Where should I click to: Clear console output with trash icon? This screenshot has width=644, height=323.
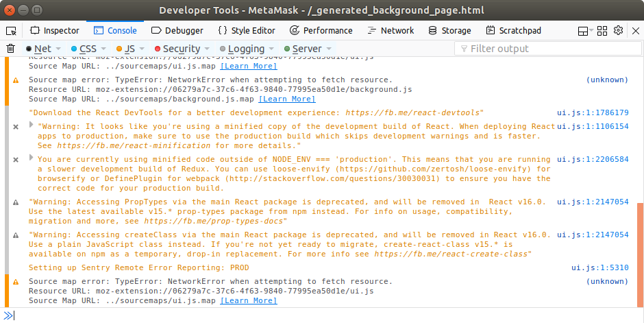(11, 49)
